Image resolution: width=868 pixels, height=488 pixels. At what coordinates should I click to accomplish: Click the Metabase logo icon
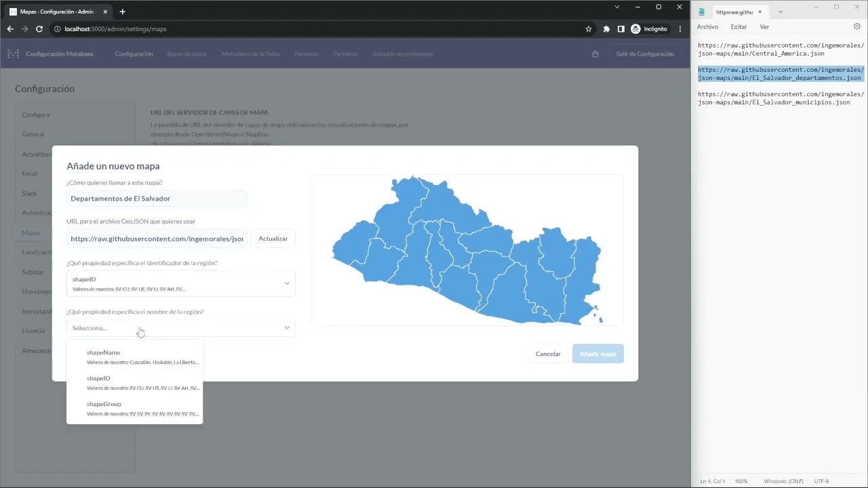tap(13, 54)
